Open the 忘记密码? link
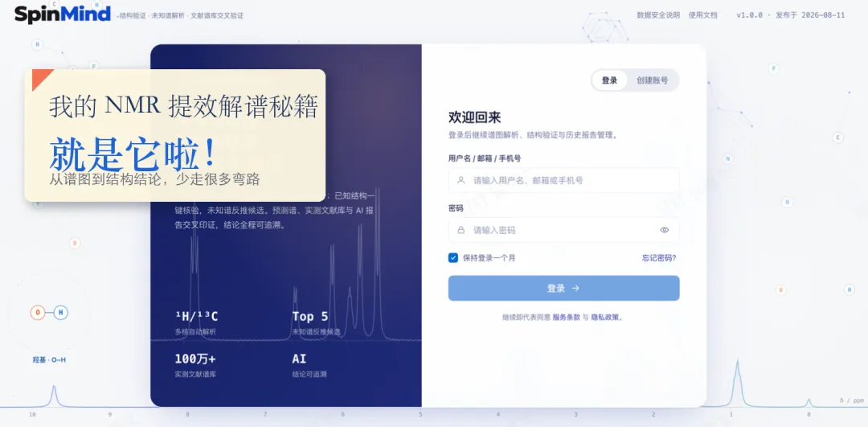Screen dimensions: 868x427 pos(659,257)
